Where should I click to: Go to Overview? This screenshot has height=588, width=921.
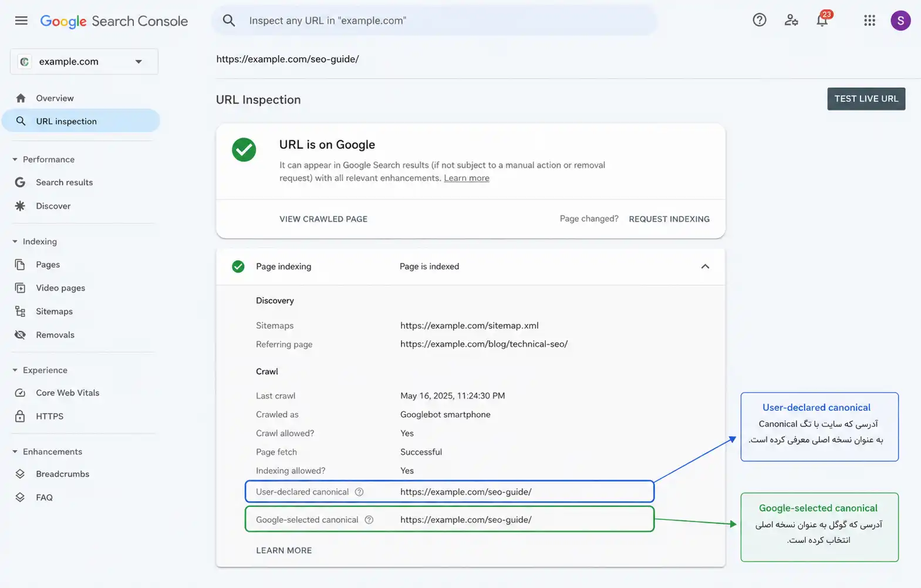(x=55, y=98)
